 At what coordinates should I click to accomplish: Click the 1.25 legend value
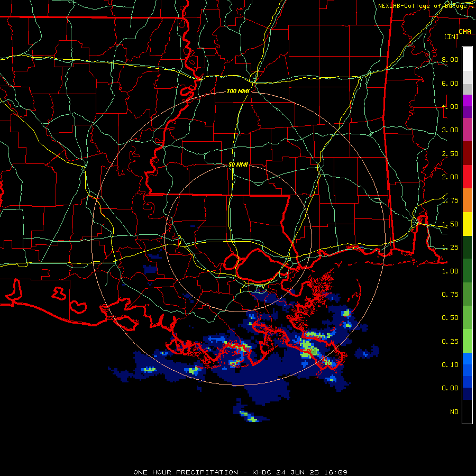pyautogui.click(x=450, y=248)
